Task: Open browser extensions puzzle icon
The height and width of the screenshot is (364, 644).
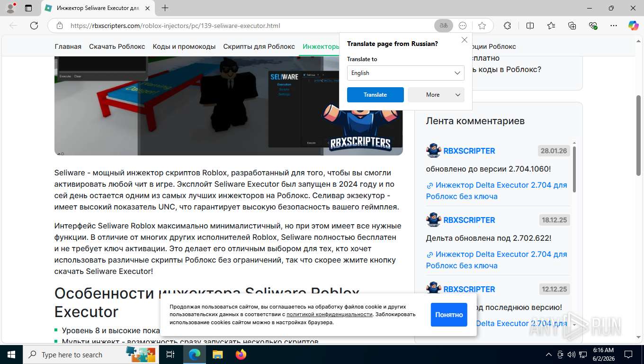Action: point(507,26)
